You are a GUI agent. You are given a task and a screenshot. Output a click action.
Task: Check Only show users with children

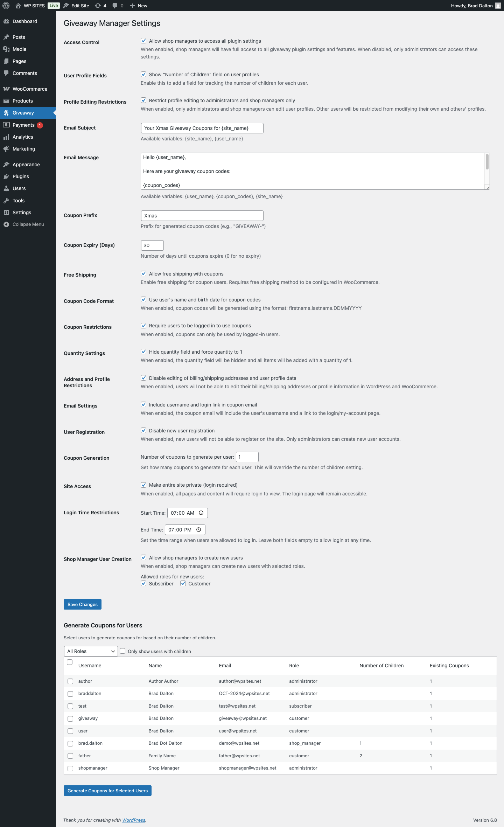click(122, 651)
